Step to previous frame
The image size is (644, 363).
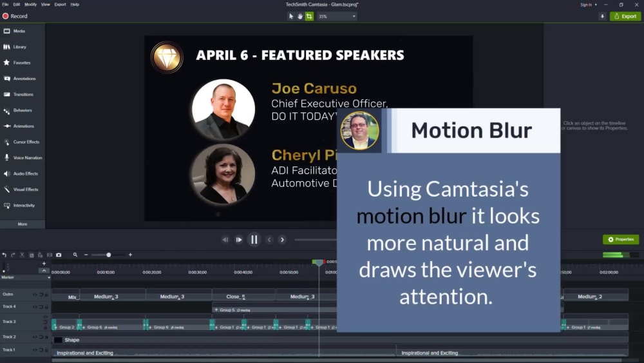coord(225,240)
